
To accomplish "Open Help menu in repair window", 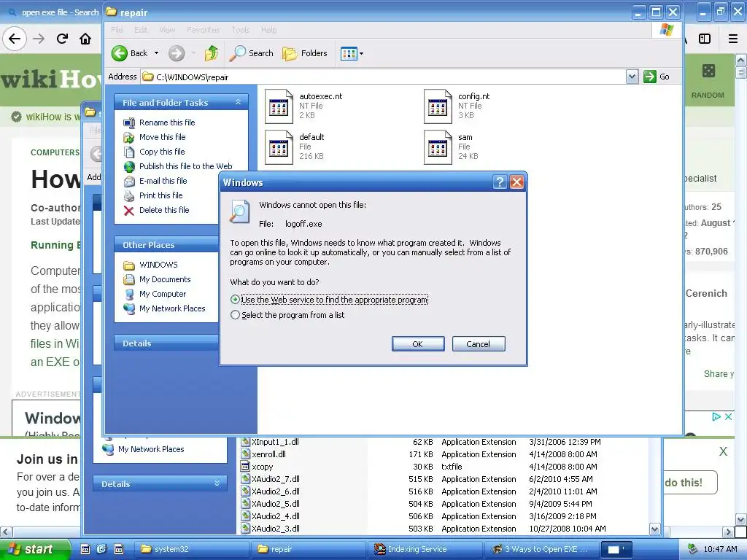I will pos(268,30).
